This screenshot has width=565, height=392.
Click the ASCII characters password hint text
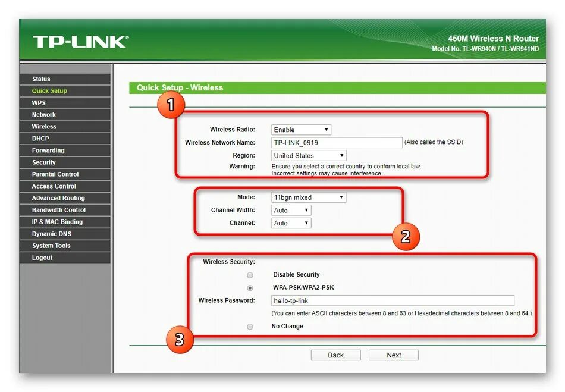click(401, 313)
